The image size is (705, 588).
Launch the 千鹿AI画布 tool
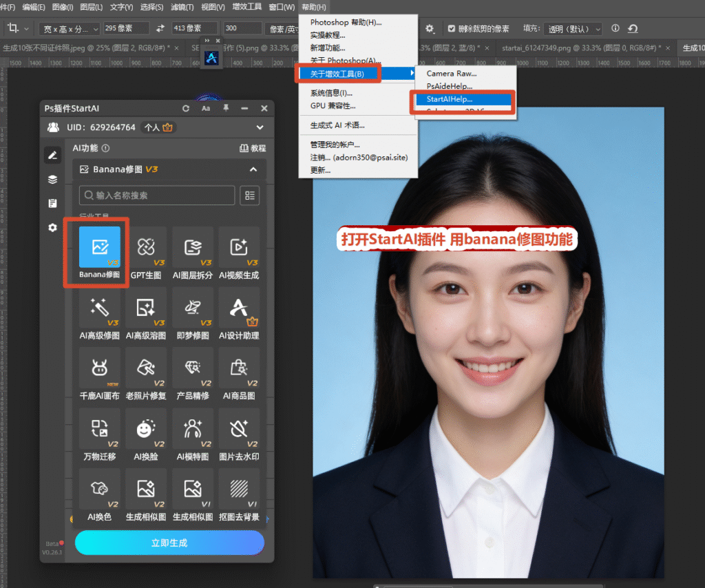tap(99, 374)
